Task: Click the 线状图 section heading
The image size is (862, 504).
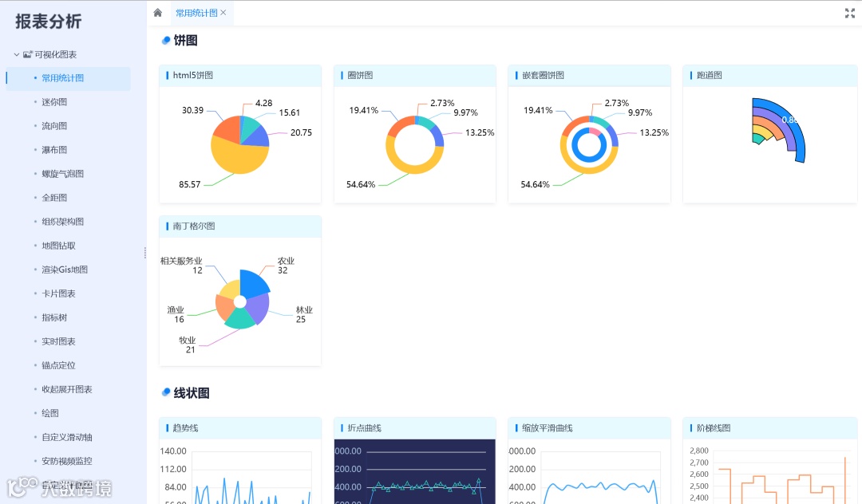Action: 192,393
